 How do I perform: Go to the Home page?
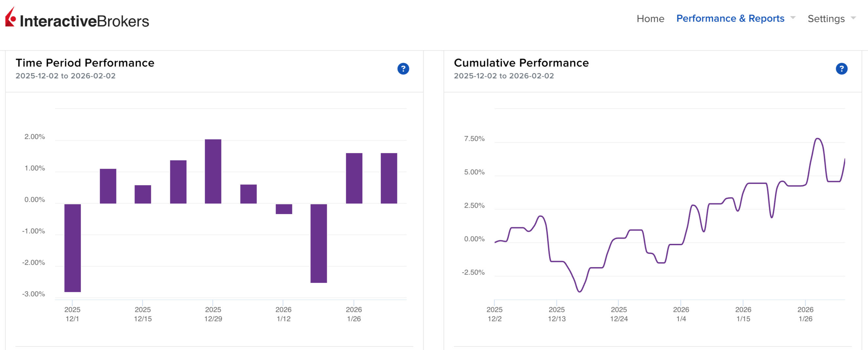pyautogui.click(x=650, y=19)
